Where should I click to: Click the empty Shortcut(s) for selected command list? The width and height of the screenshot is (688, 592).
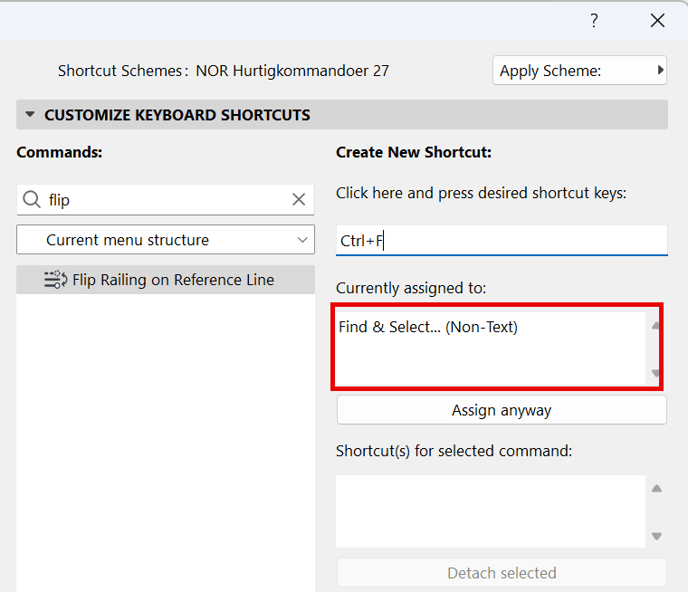(x=491, y=511)
